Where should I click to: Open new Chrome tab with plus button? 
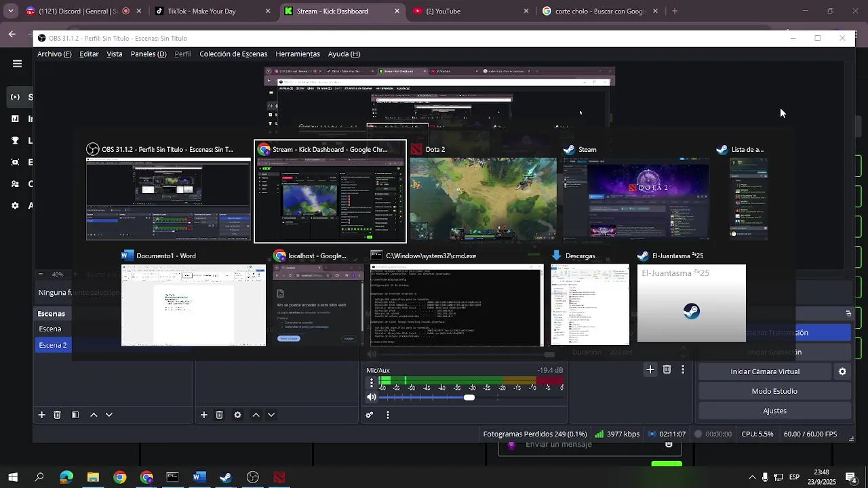[x=675, y=11]
